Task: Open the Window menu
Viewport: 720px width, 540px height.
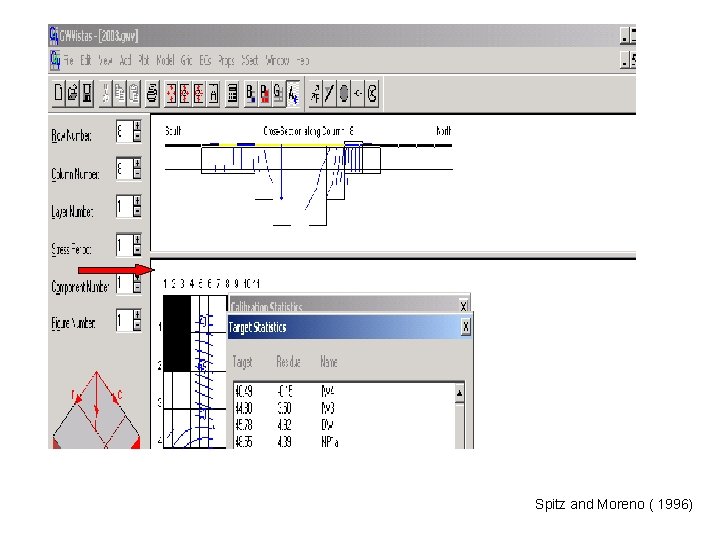Action: pos(277,60)
